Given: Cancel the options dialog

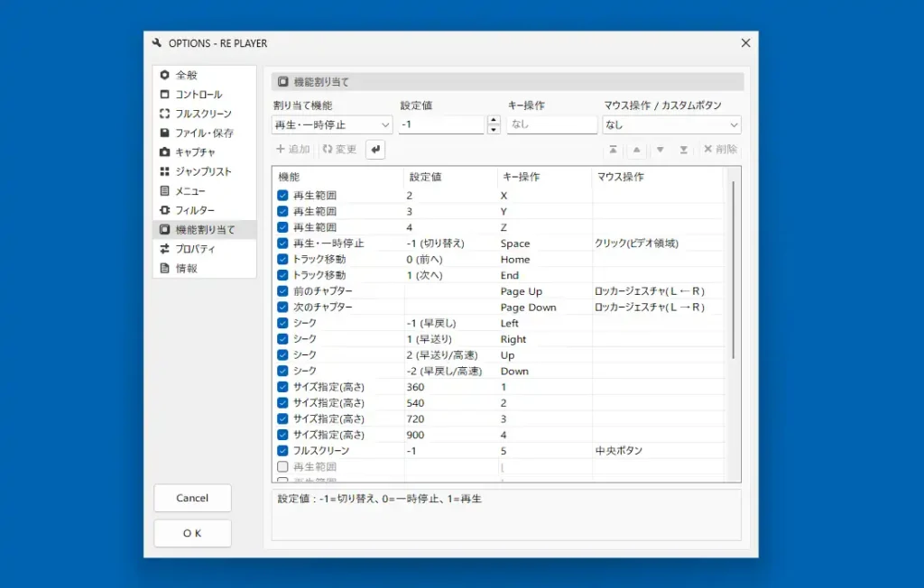Looking at the screenshot, I should click(x=192, y=498).
